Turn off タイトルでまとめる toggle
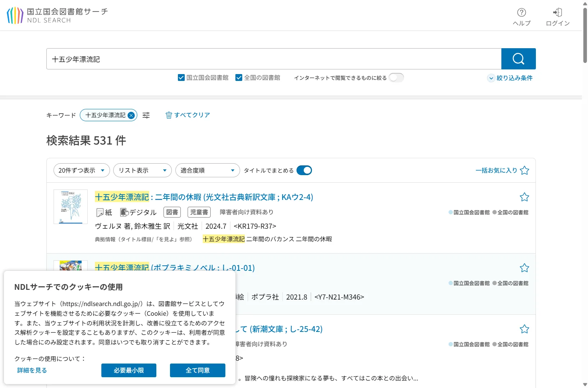 pos(304,170)
